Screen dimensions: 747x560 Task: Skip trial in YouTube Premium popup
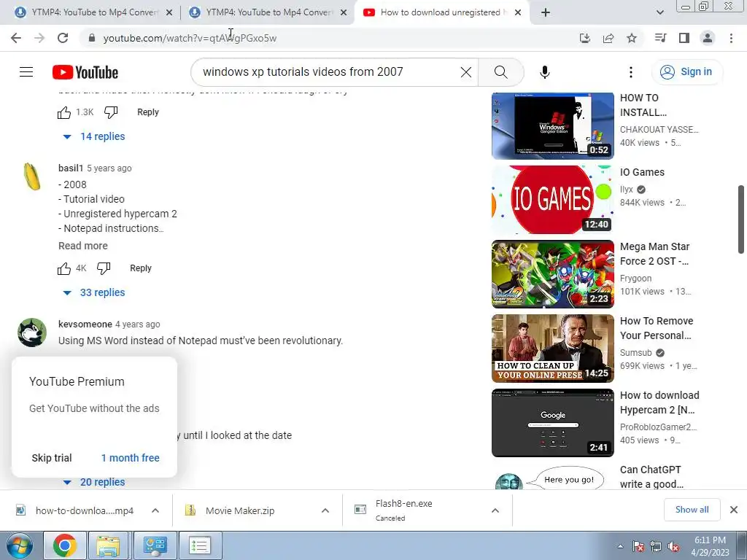(x=52, y=458)
